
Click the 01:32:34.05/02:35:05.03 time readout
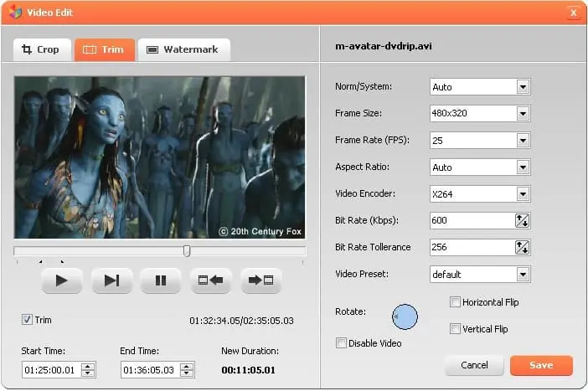click(241, 321)
